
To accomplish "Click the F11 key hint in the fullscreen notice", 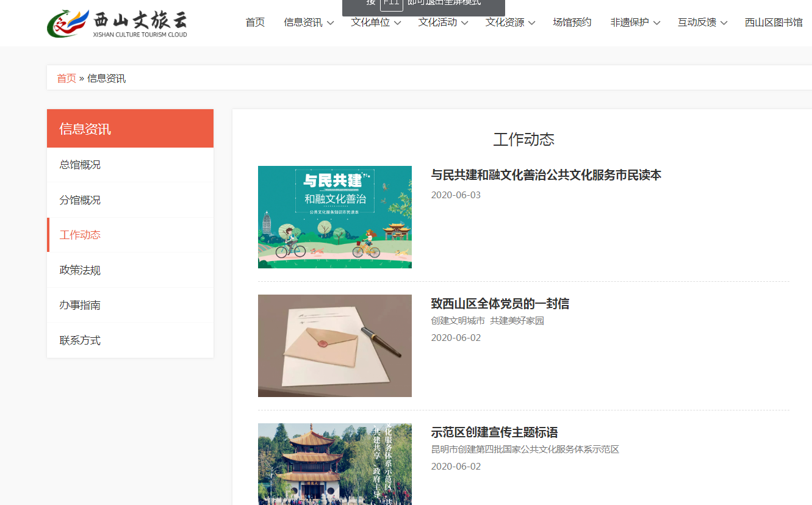I will (x=392, y=4).
